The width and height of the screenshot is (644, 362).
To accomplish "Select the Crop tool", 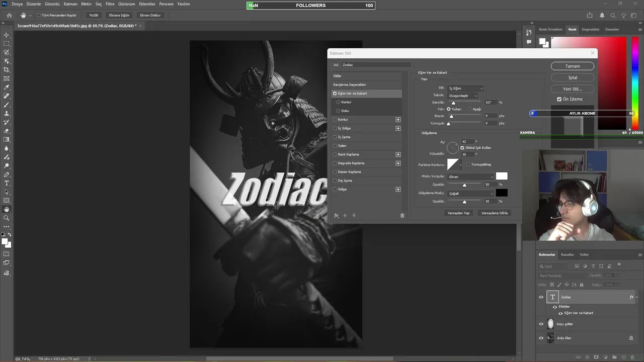I will (7, 70).
